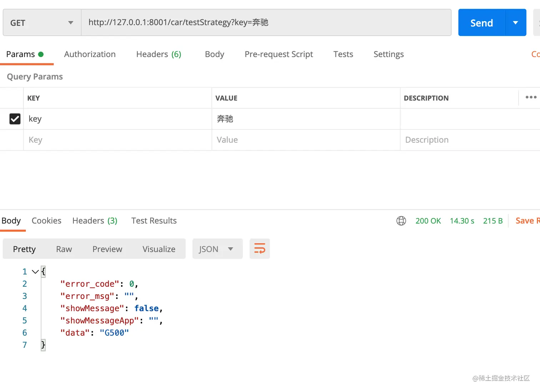Switch to the Tests tab
The width and height of the screenshot is (540, 392).
coord(343,54)
